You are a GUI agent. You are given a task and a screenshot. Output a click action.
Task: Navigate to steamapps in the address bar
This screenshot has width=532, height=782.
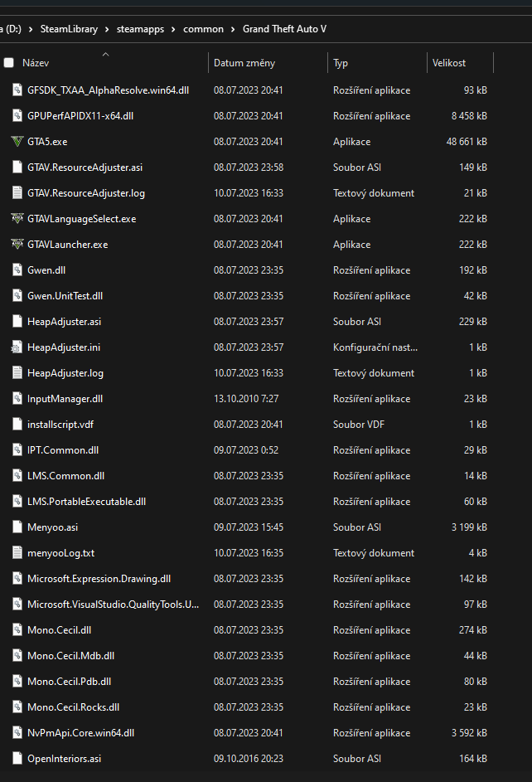(141, 29)
